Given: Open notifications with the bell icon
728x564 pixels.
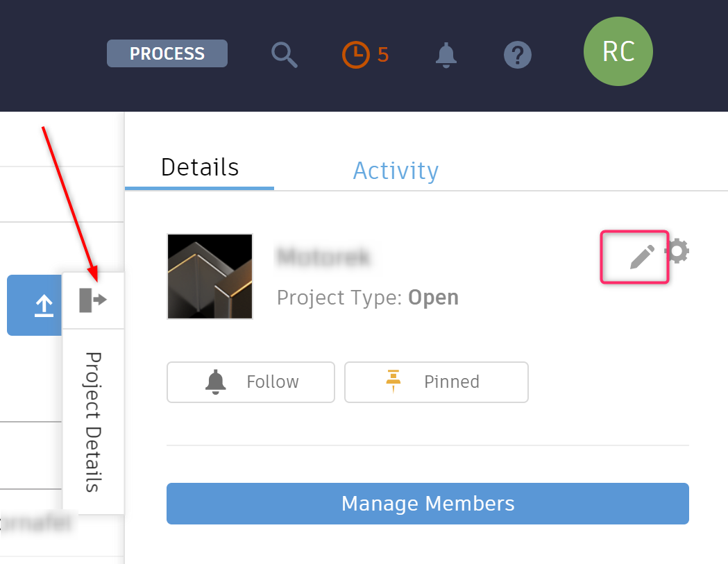Looking at the screenshot, I should 446,55.
